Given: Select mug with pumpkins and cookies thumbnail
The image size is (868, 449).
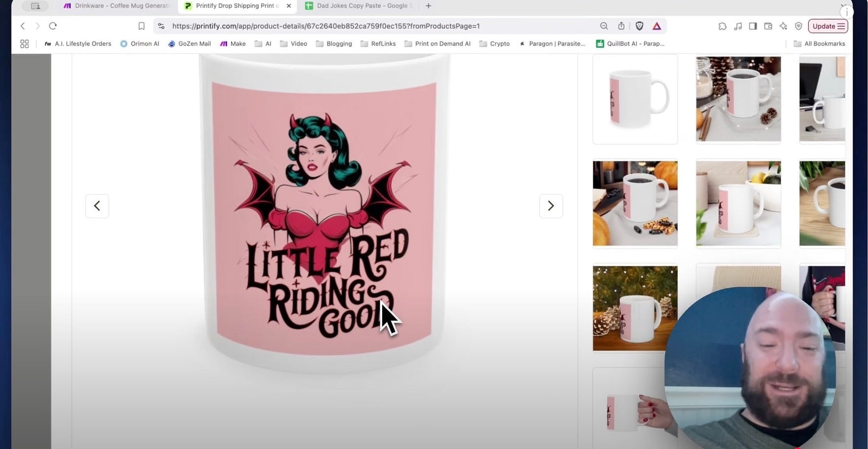Looking at the screenshot, I should (635, 203).
